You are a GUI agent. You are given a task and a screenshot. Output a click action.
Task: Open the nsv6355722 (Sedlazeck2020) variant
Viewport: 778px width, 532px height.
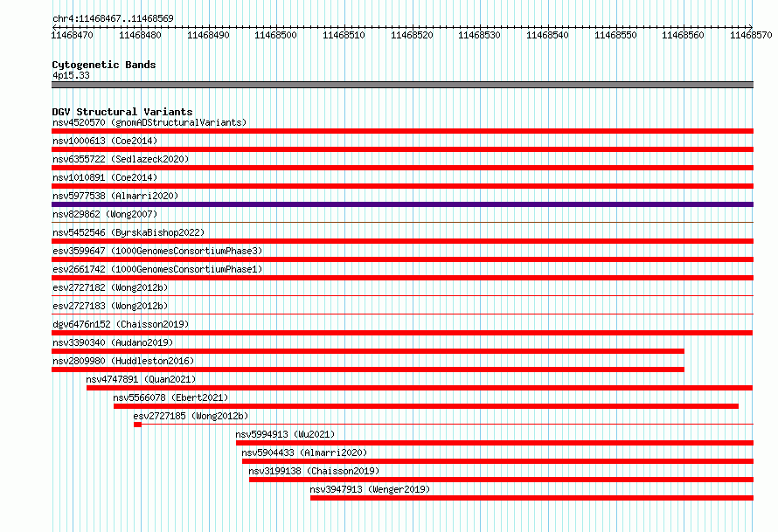121,159
